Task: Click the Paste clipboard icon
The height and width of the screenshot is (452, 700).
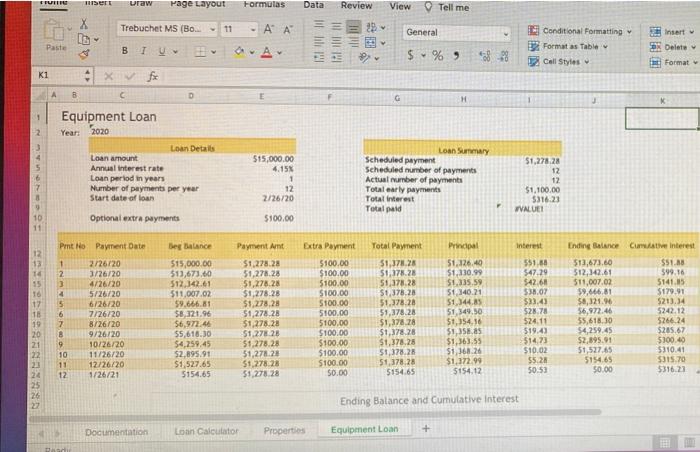Action: [54, 30]
